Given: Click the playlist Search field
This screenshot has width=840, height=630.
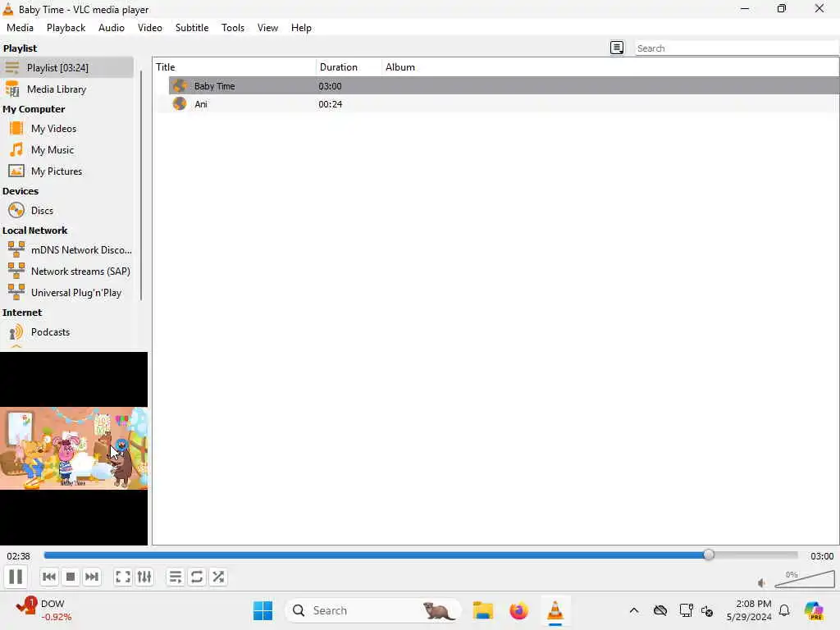Looking at the screenshot, I should [x=736, y=48].
